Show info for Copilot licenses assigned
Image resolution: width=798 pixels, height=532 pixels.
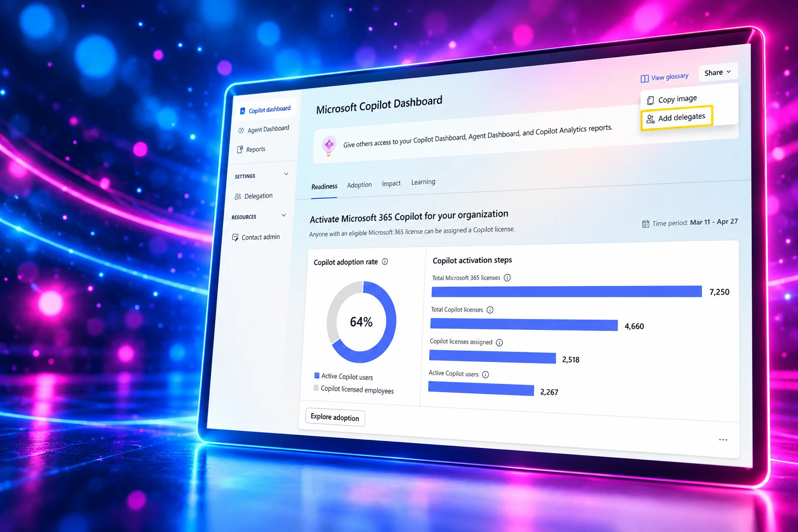(499, 343)
